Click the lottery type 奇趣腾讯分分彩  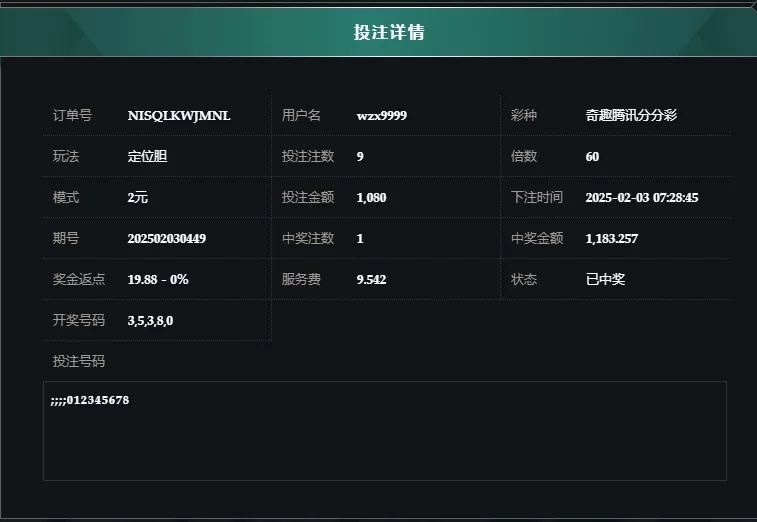[x=631, y=115]
